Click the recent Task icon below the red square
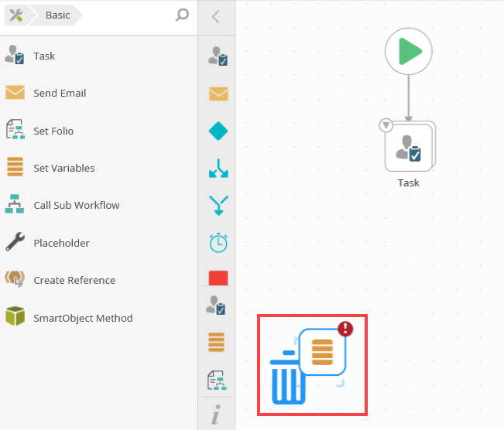 point(216,305)
